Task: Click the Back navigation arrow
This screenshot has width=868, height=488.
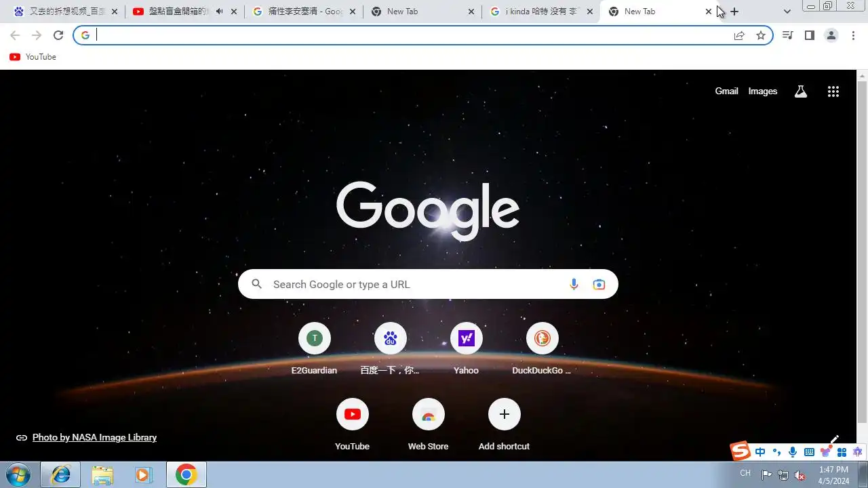Action: (15, 35)
